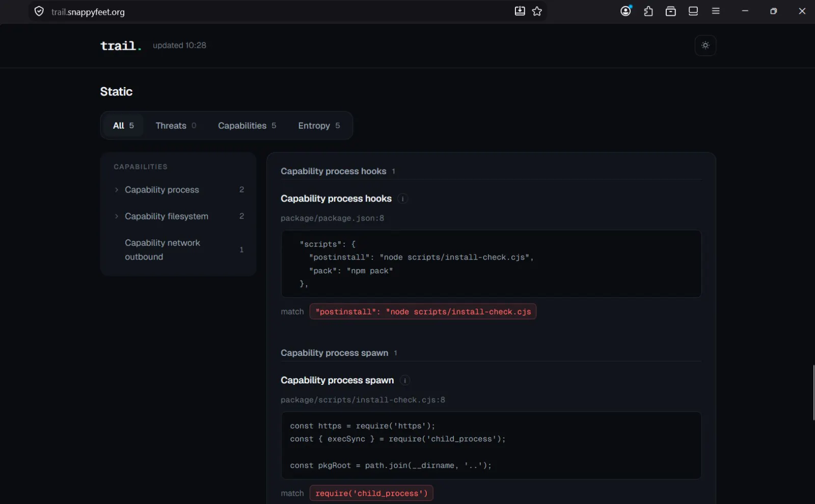Select Capability network outbound item
This screenshot has width=815, height=504.
179,250
